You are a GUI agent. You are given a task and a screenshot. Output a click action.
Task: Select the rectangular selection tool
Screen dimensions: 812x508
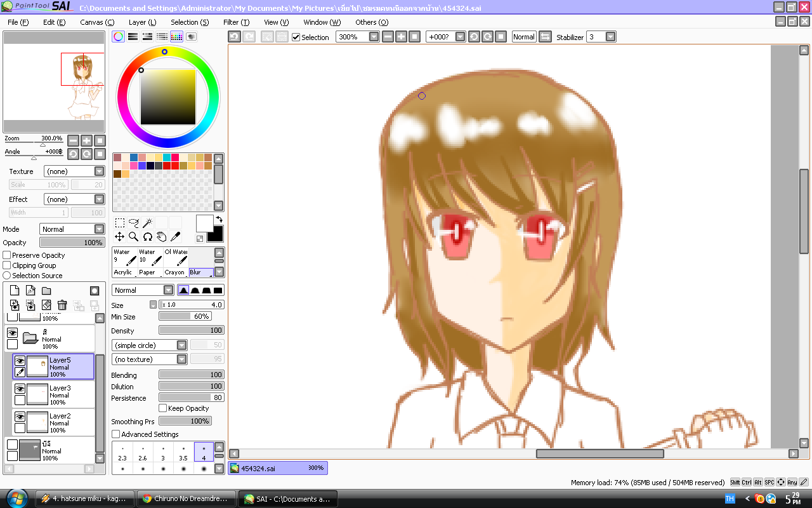coord(119,223)
